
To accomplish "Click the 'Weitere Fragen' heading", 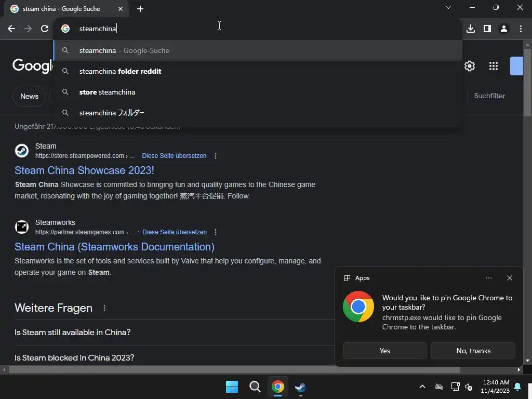I will [54, 308].
